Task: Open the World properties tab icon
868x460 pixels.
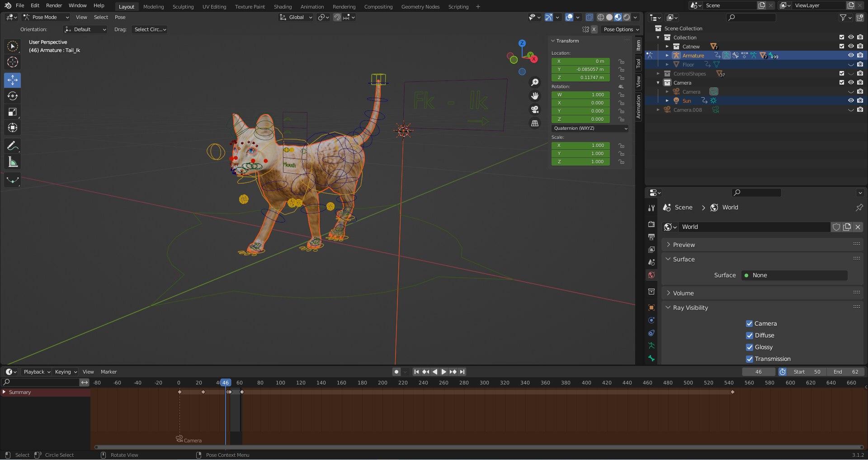Action: pos(651,275)
